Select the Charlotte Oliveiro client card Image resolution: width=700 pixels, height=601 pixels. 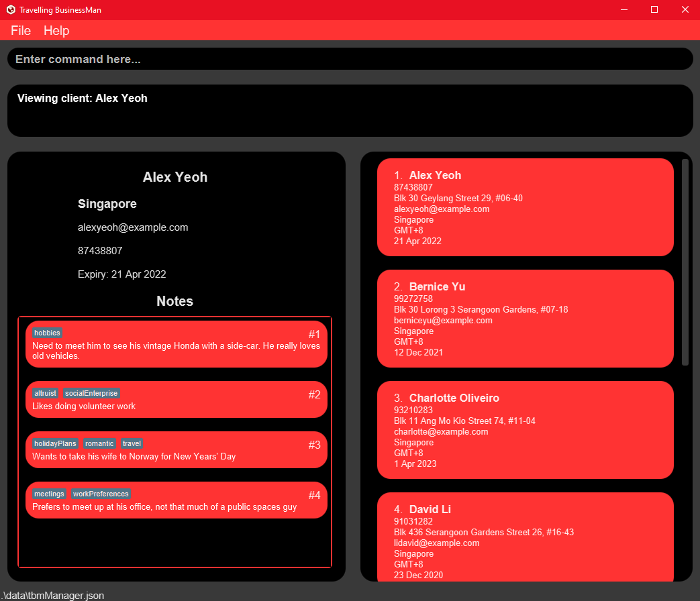(525, 430)
